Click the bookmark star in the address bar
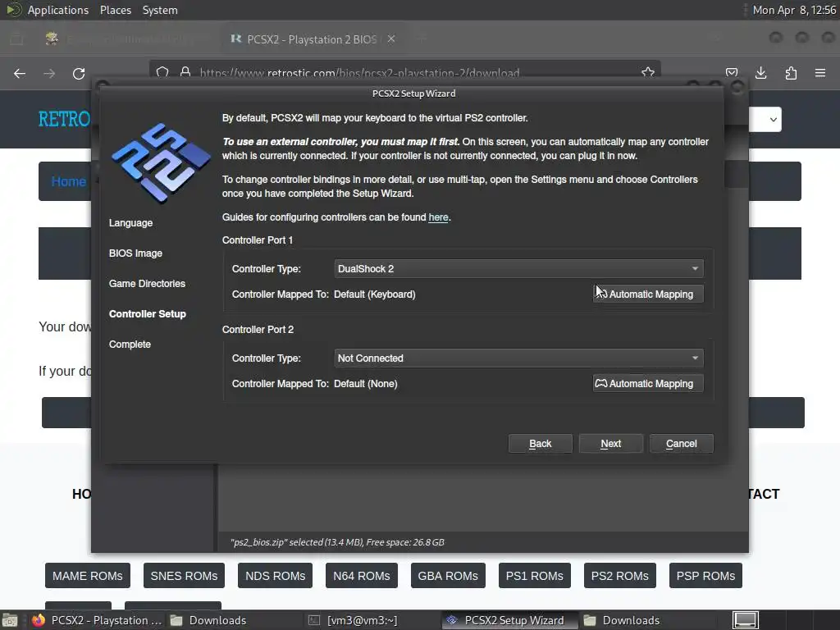The image size is (840, 630). (648, 73)
